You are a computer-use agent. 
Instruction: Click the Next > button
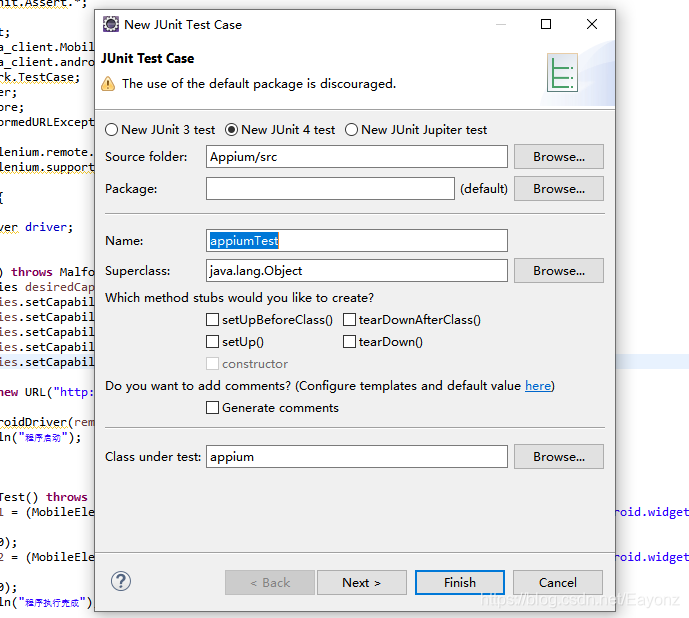(362, 582)
